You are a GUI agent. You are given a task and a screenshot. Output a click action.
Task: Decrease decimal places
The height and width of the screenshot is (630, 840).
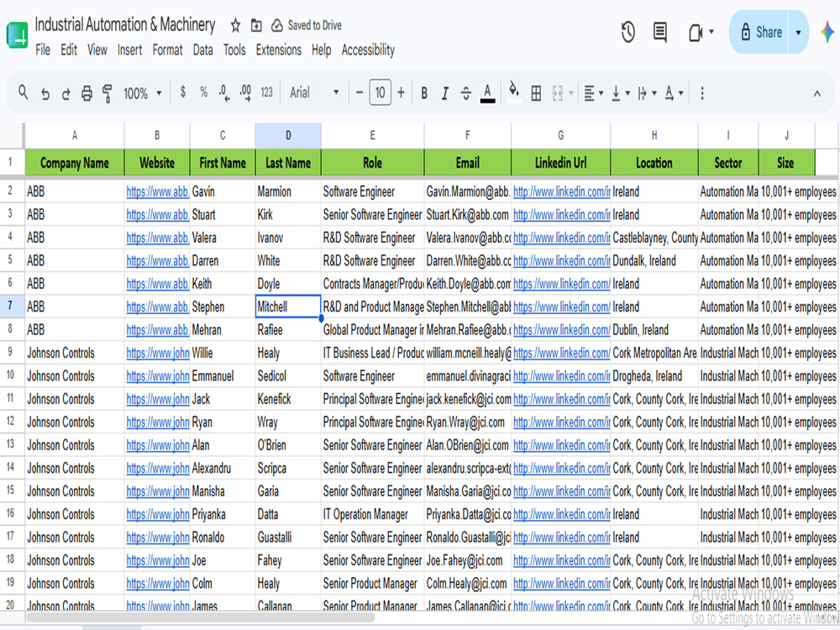pos(224,93)
